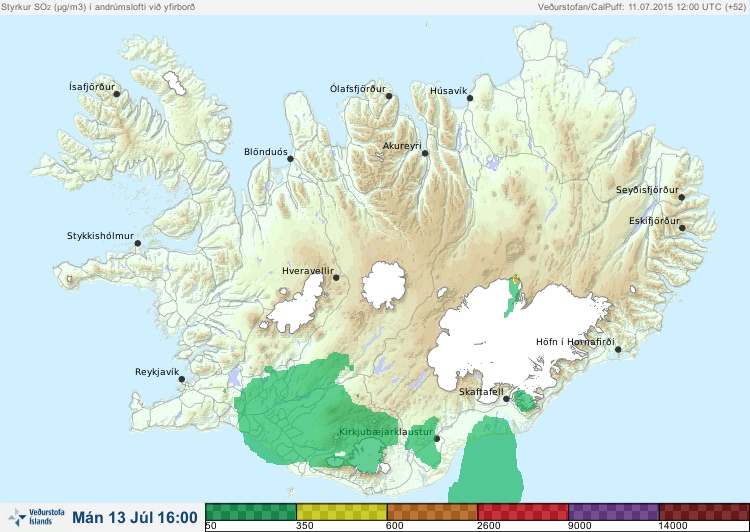Click the 'Reykjavík' label text
The height and width of the screenshot is (532, 750).
[157, 372]
